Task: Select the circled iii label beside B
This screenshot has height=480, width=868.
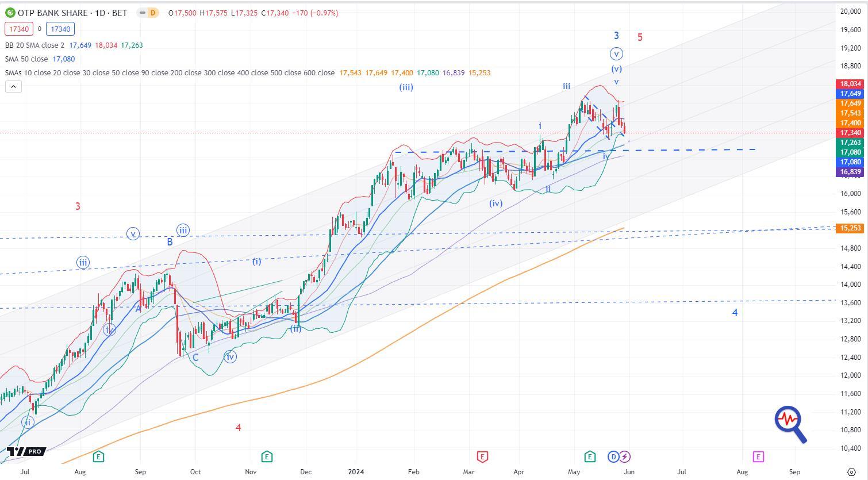Action: pos(183,230)
